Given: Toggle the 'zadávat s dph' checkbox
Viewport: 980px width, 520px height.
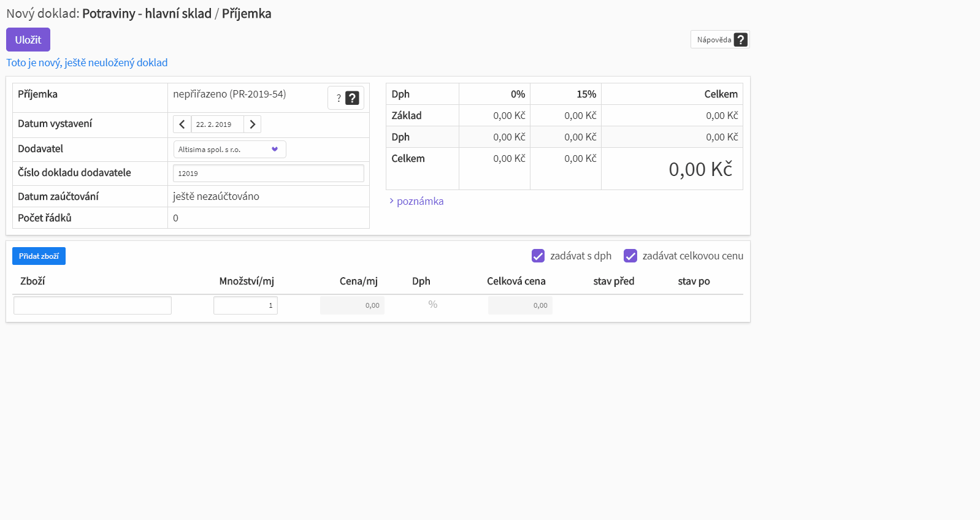Looking at the screenshot, I should (538, 256).
